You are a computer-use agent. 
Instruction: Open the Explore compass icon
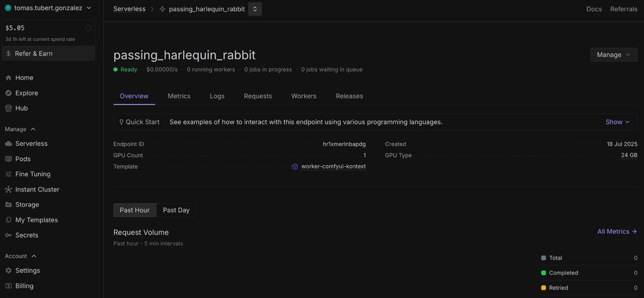tap(8, 93)
